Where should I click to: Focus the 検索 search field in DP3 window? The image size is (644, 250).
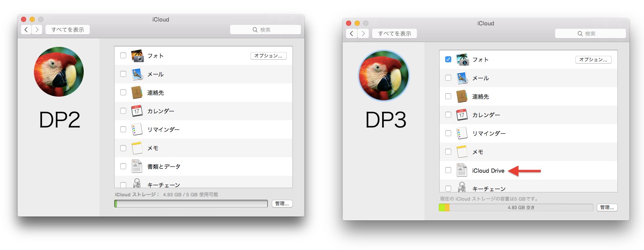tap(590, 34)
